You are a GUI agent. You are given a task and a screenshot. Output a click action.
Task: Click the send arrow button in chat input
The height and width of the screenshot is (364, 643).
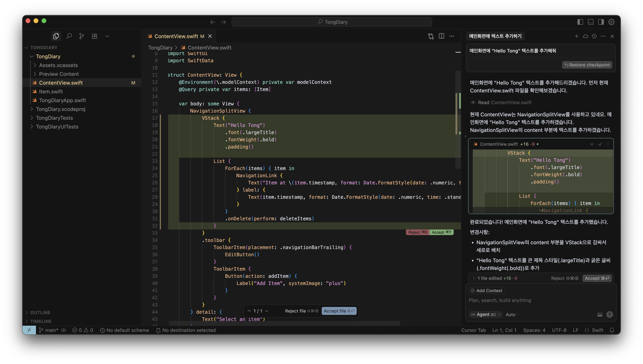[609, 315]
